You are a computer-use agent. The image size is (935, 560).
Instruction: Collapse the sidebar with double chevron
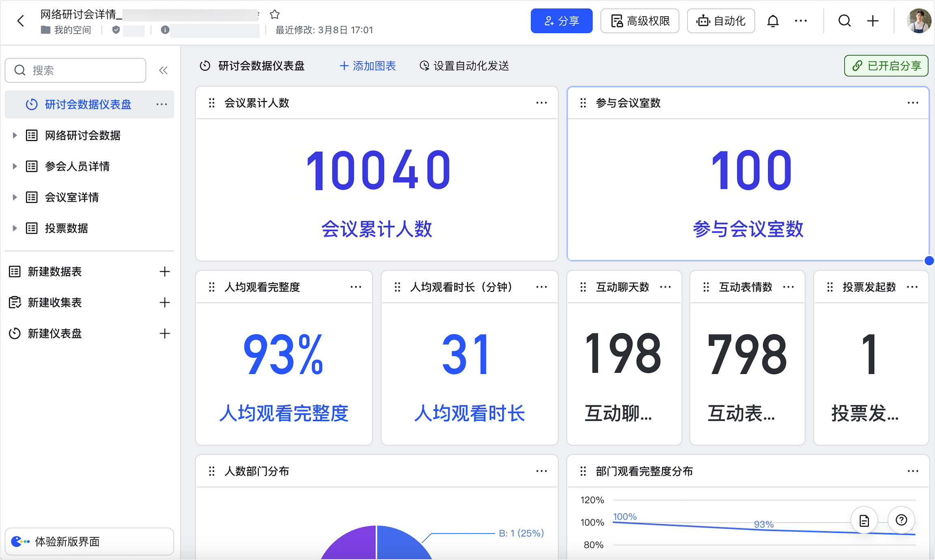click(163, 71)
